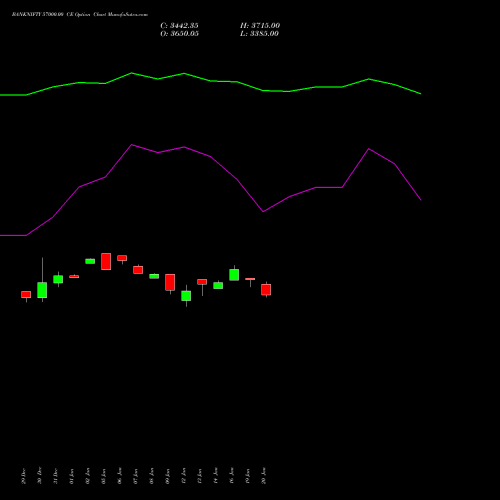
Task: Click the green candlestick above 16 Jan
Action: point(234,275)
